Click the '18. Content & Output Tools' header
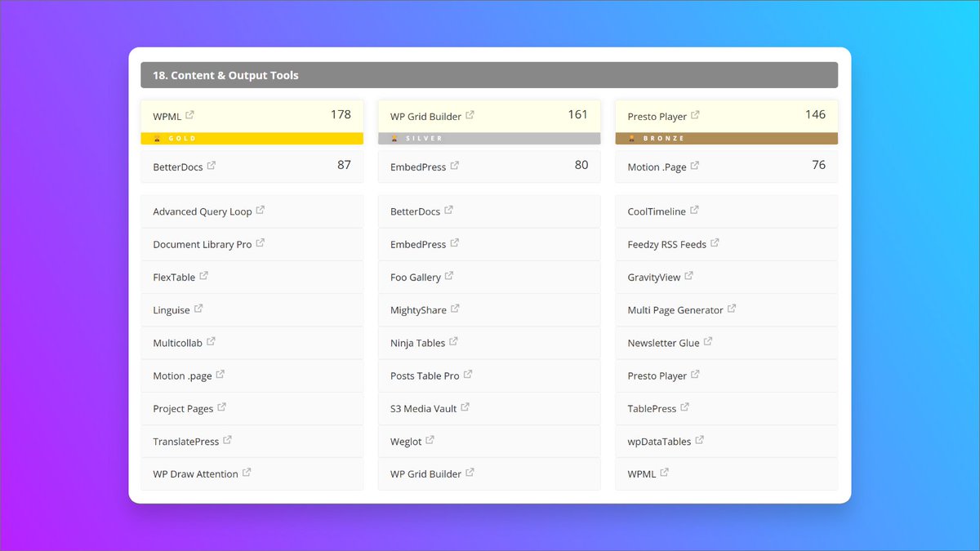Image resolution: width=980 pixels, height=551 pixels. click(x=489, y=75)
